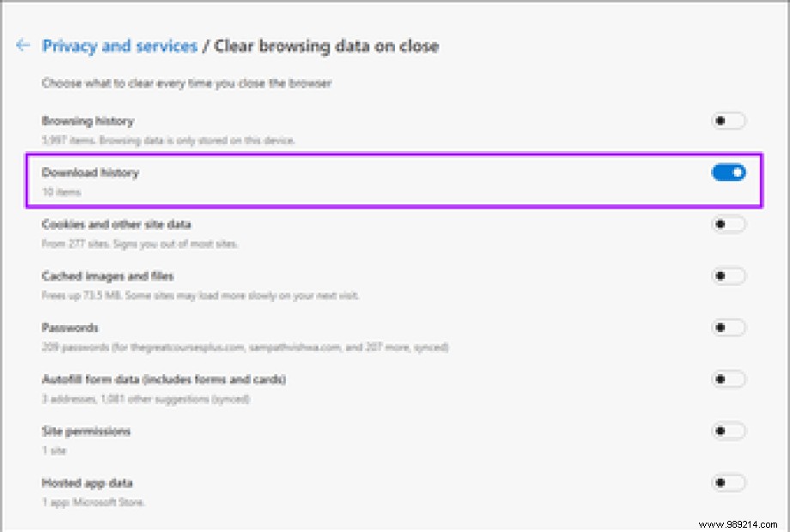Enable Cached images and files toggle
Image resolution: width=790 pixels, height=532 pixels.
coord(727,275)
